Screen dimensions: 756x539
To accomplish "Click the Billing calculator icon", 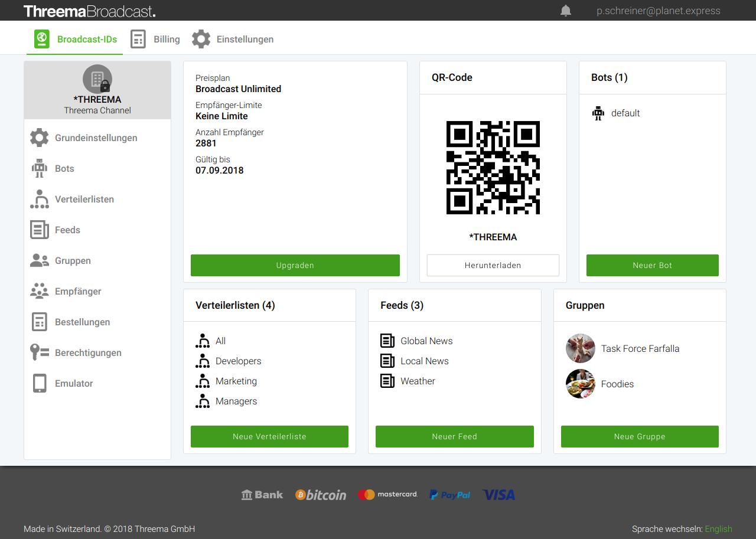I will tap(138, 40).
